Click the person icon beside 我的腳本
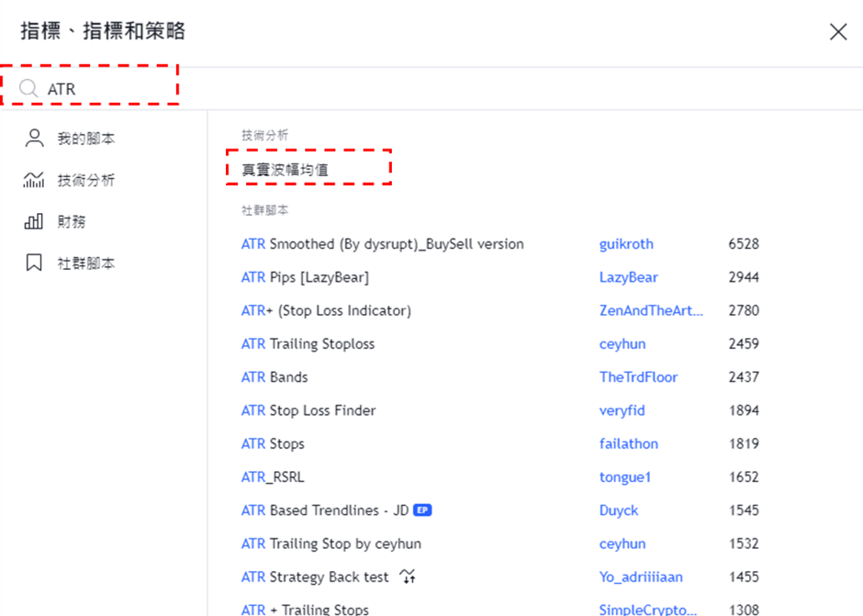 point(34,139)
